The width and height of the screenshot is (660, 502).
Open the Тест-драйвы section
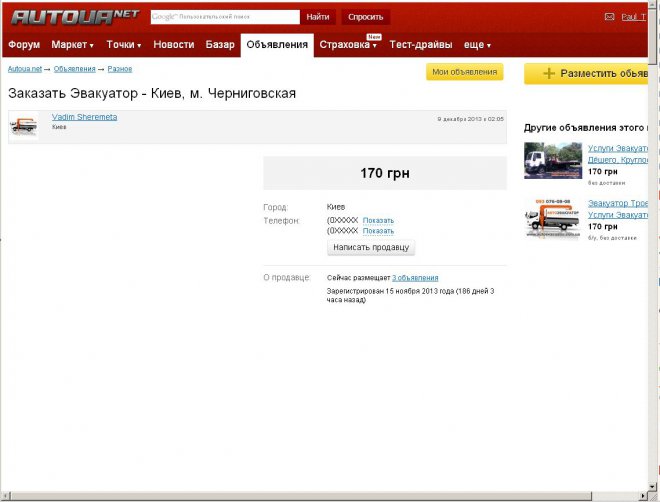(x=420, y=45)
